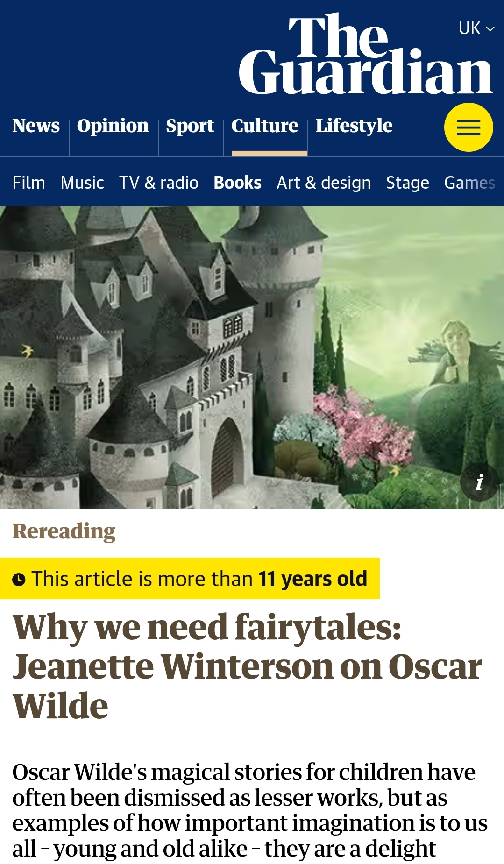The image size is (504, 864).
Task: Open the Games subsection
Action: 469,183
